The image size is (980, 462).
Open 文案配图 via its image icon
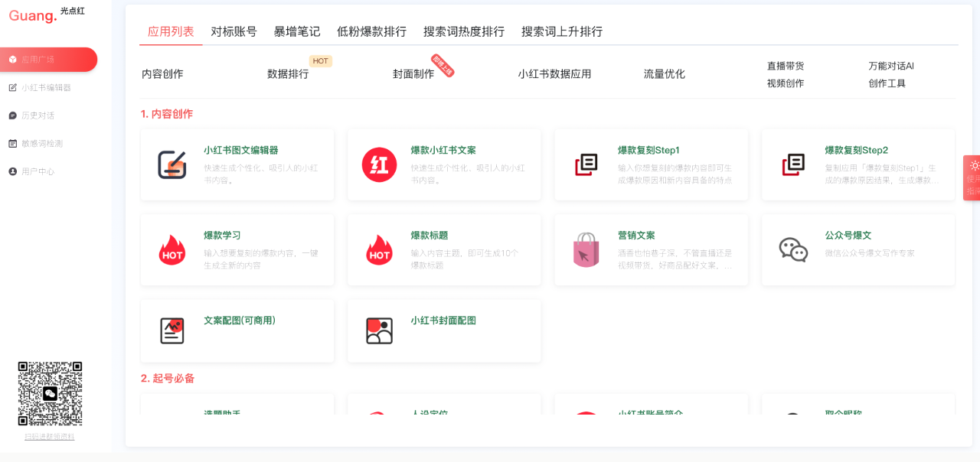coord(171,330)
